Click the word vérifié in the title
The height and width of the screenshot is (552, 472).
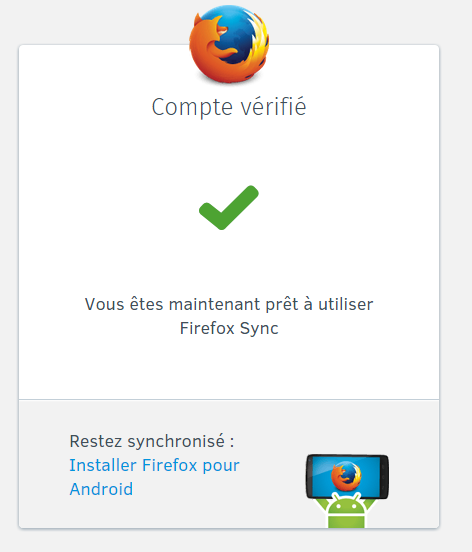[273, 106]
